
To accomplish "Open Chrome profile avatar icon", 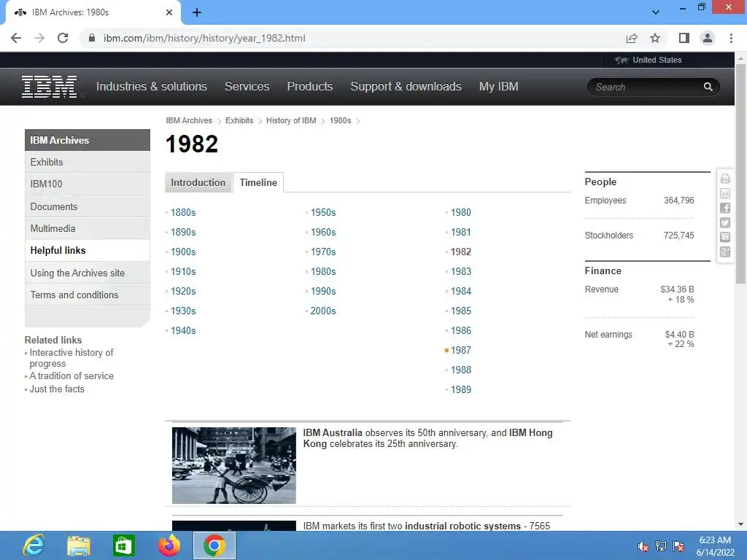I will pyautogui.click(x=708, y=38).
